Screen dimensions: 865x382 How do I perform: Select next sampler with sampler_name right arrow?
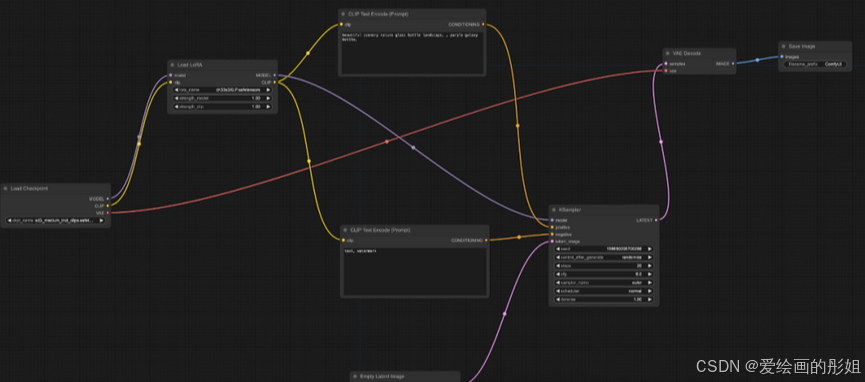pos(650,283)
